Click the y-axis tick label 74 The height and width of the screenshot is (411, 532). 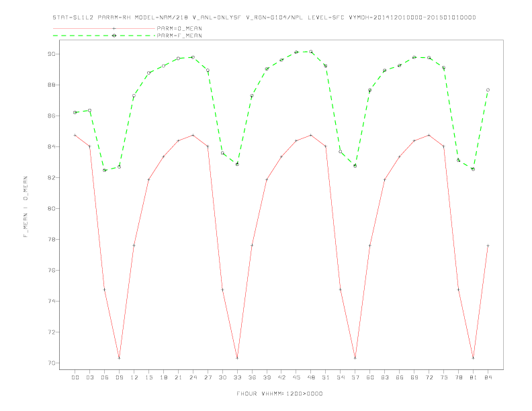[x=52, y=301]
